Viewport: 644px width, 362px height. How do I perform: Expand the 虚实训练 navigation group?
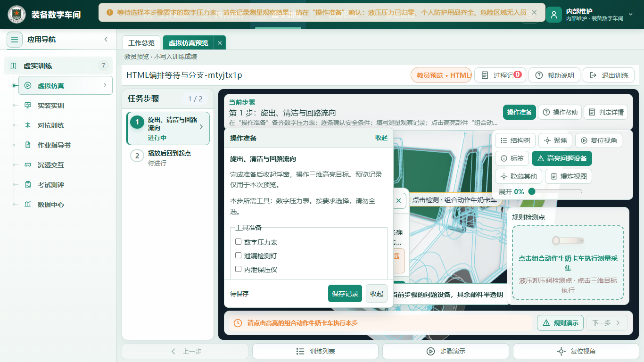click(x=58, y=66)
